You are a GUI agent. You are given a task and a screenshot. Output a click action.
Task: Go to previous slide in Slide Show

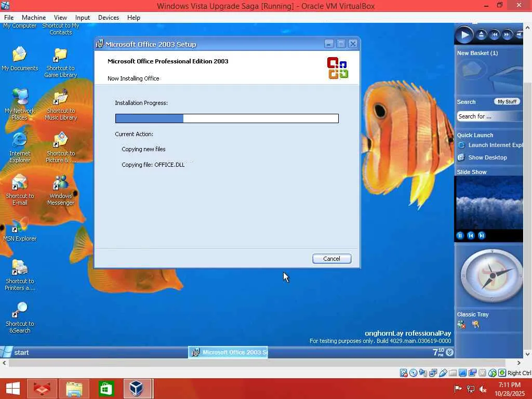471,235
